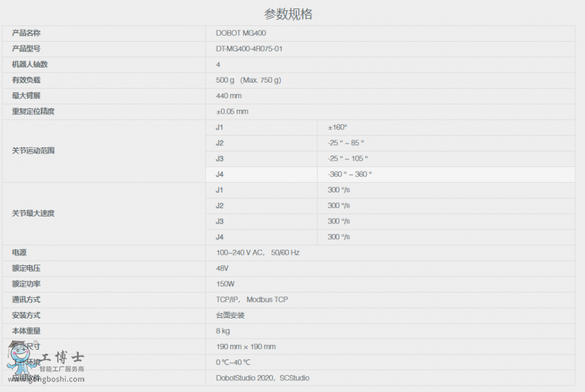The width and height of the screenshot is (585, 392).
Task: Select the 本体重量 label
Action: [x=26, y=331]
